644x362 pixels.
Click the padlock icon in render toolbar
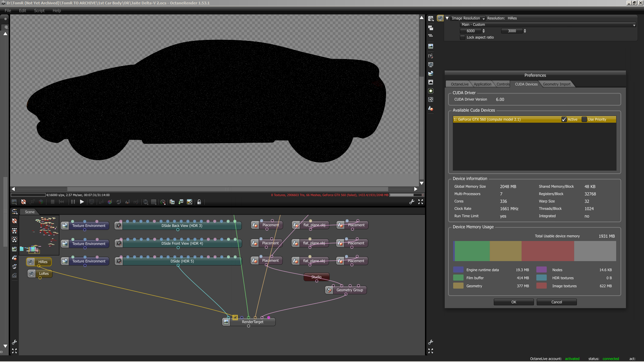[x=199, y=202]
